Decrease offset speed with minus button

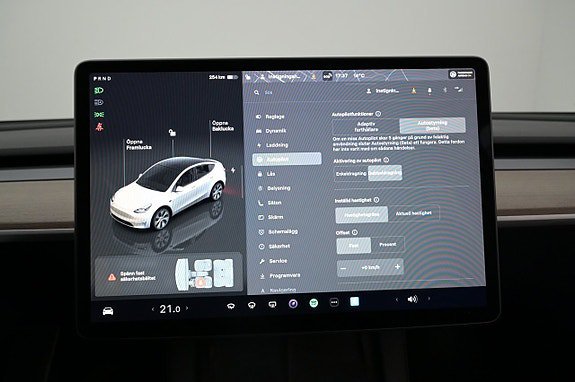pos(343,268)
